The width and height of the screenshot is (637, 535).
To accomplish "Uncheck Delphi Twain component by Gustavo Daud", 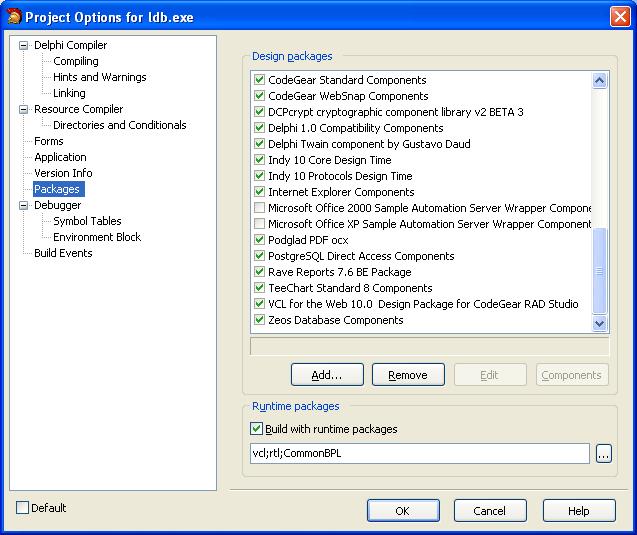I will [259, 143].
